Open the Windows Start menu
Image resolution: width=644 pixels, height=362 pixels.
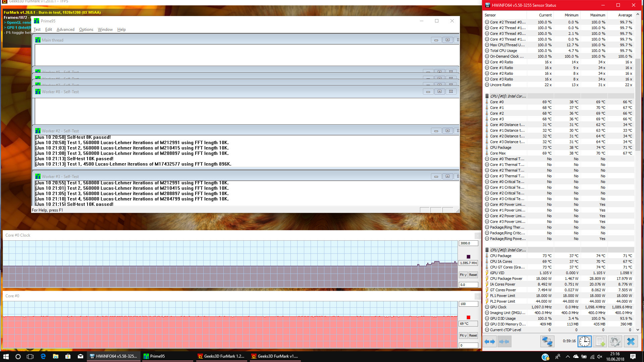[6, 356]
